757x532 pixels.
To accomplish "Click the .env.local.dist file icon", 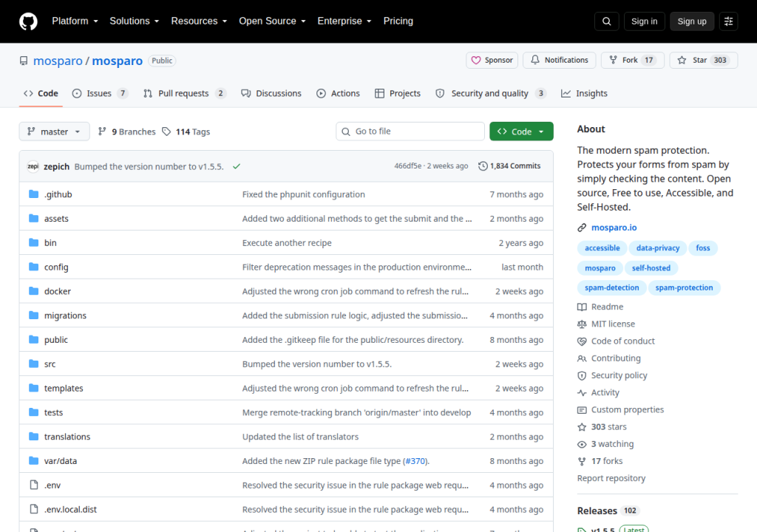I will coord(33,509).
